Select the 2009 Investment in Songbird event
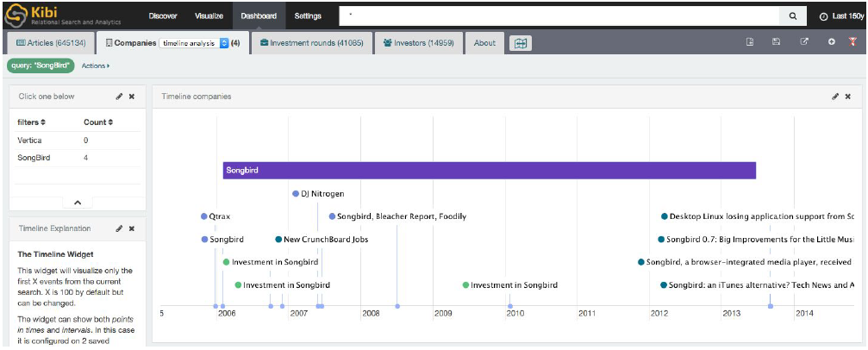The image size is (868, 350). point(510,285)
